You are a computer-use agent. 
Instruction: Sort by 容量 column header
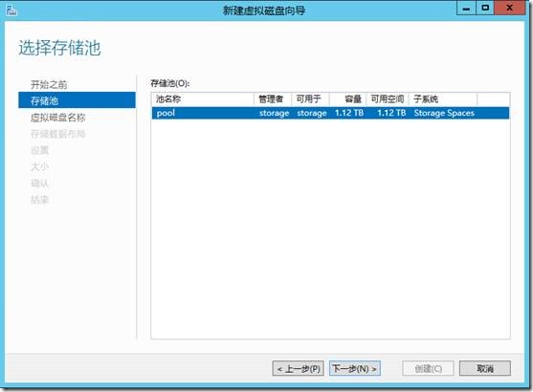pos(347,99)
